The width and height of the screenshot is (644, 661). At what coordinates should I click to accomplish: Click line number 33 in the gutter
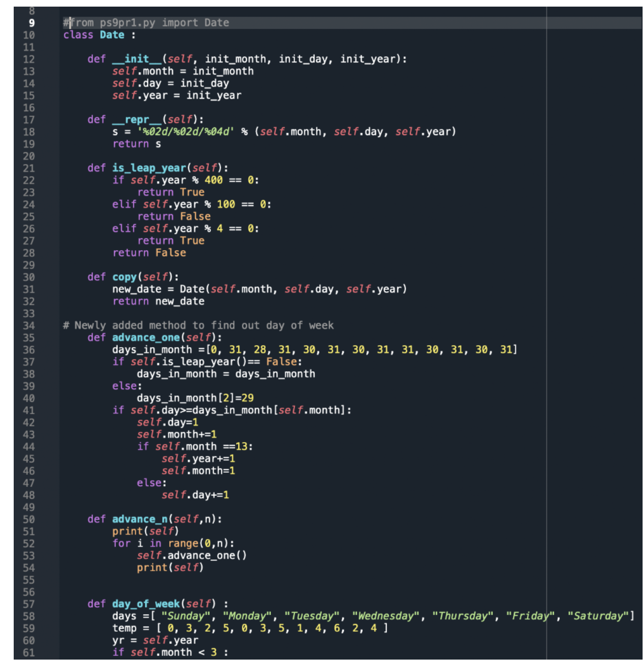(29, 313)
